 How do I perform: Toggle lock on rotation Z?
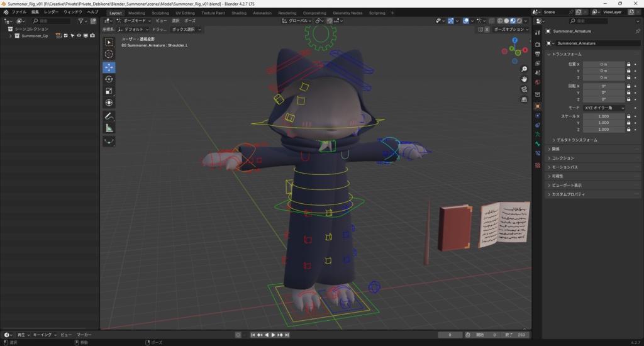tap(628, 99)
